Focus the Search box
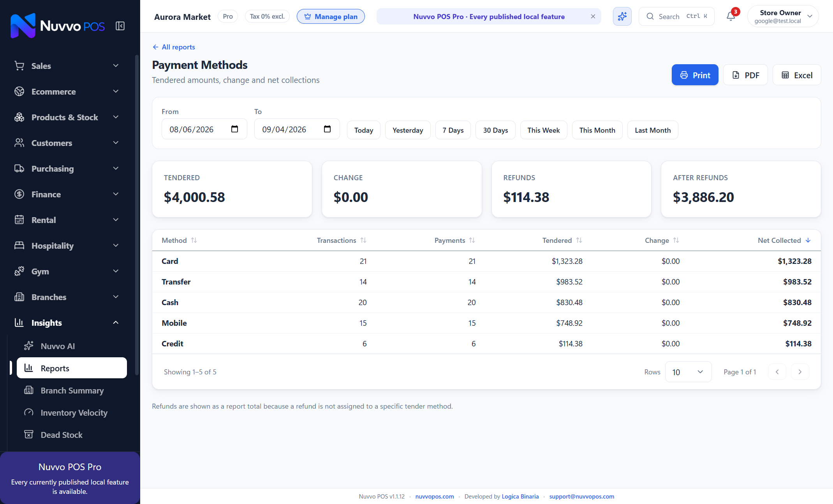The image size is (833, 504). pos(676,16)
